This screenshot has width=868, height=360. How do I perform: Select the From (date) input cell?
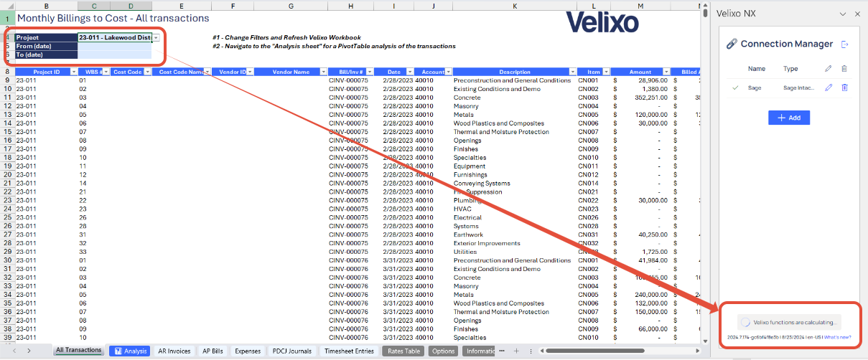(114, 46)
